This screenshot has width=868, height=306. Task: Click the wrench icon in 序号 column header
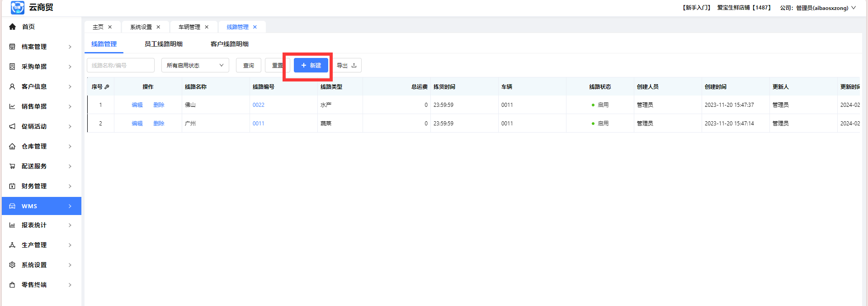pos(107,87)
